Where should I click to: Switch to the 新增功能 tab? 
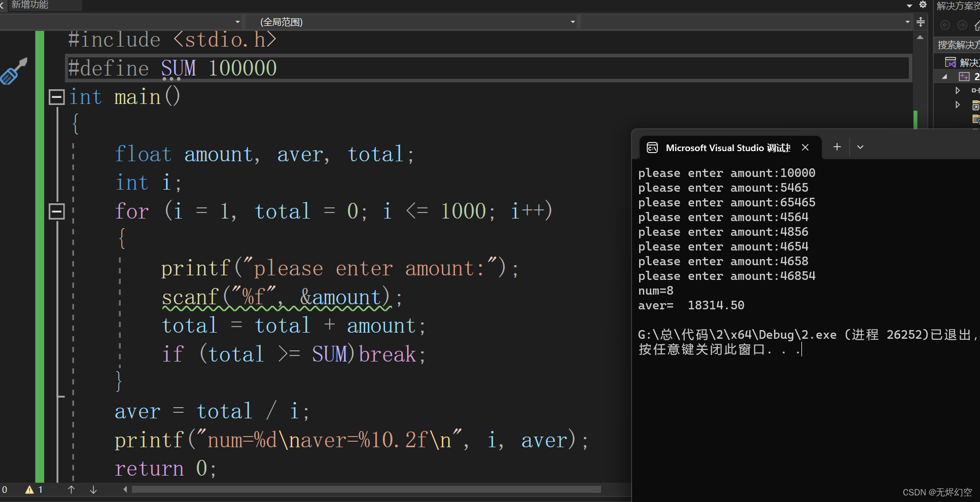click(x=30, y=5)
